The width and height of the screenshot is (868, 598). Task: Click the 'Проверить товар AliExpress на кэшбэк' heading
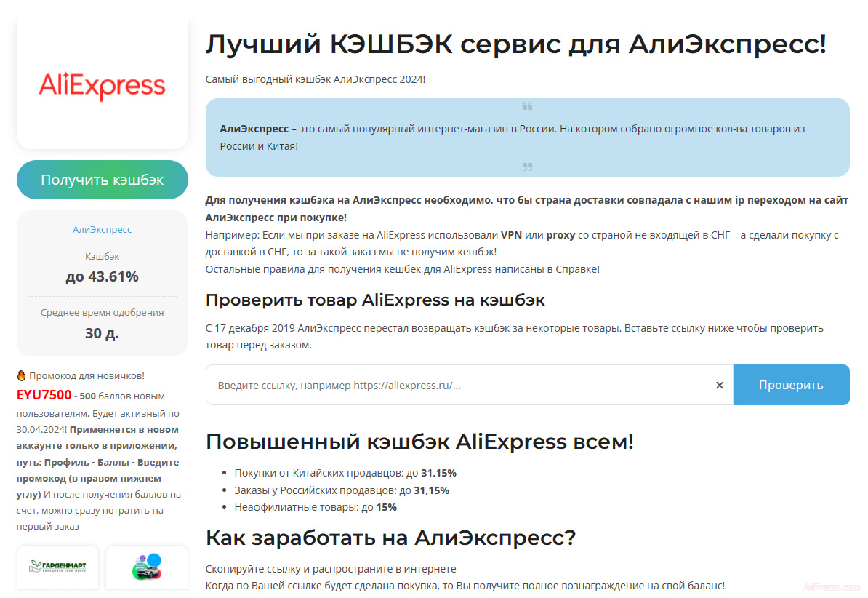375,300
